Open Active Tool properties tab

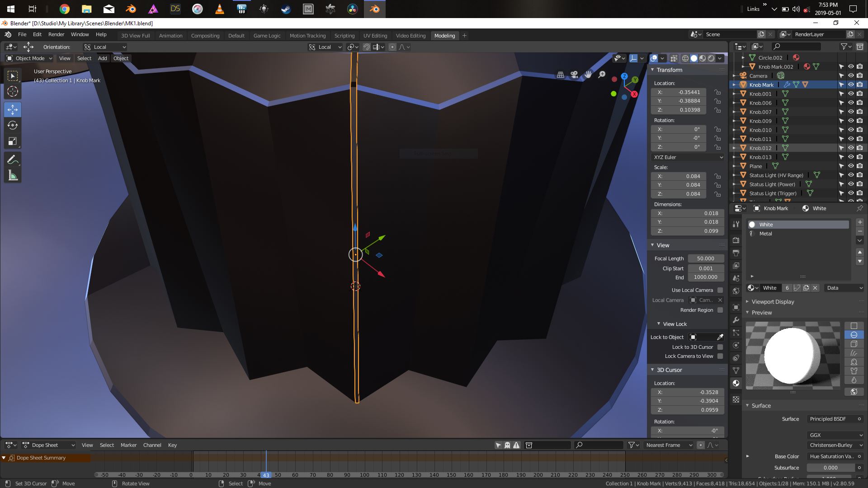click(x=736, y=224)
